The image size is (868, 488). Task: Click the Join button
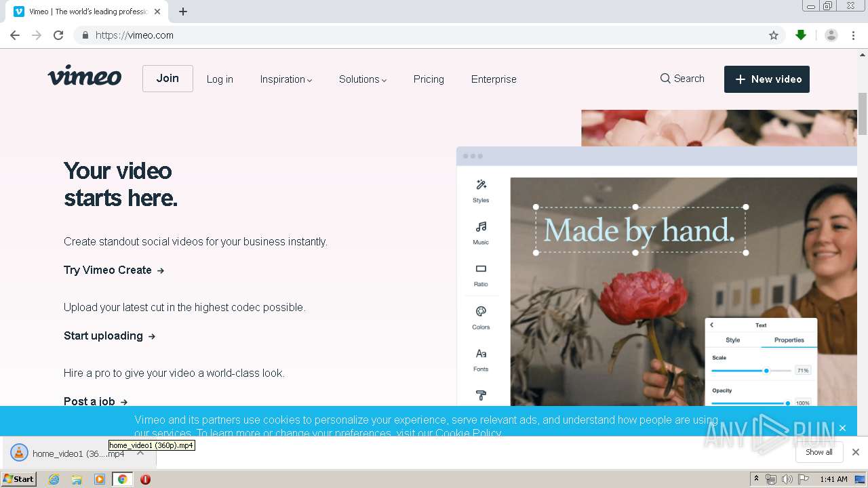pos(167,79)
